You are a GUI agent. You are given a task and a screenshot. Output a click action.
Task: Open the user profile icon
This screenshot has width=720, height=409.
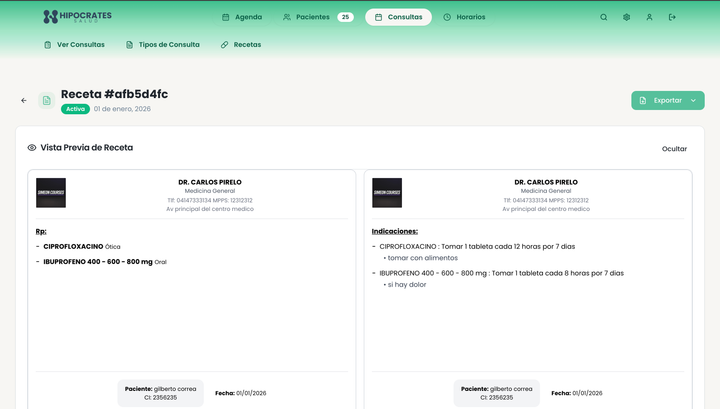(x=649, y=17)
